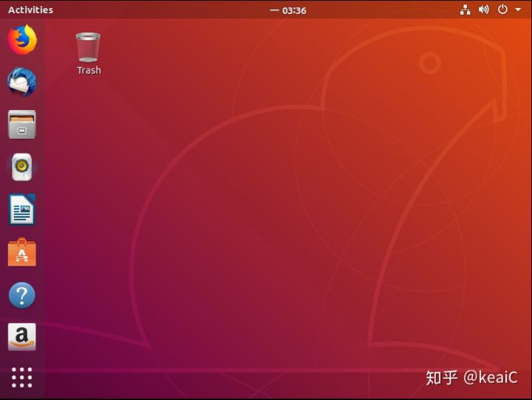This screenshot has width=532, height=400.
Task: Select the Trash desktop icon
Action: (x=88, y=47)
